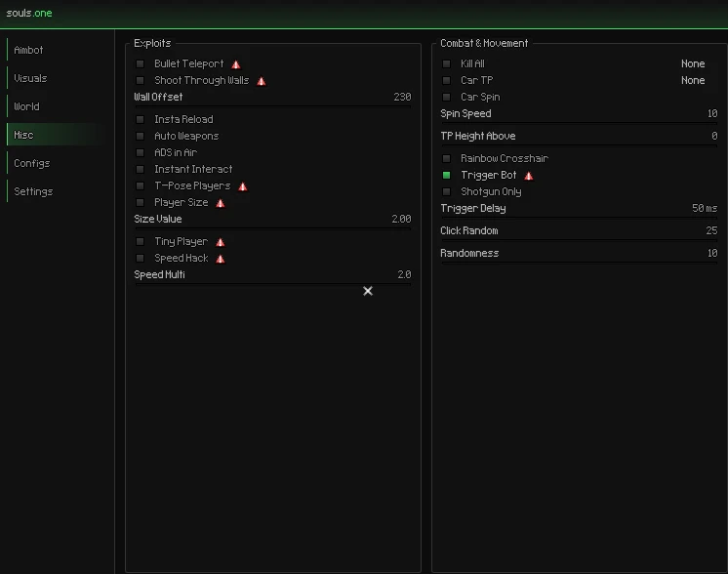The height and width of the screenshot is (574, 728).
Task: Go to the World tab
Action: coord(56,106)
